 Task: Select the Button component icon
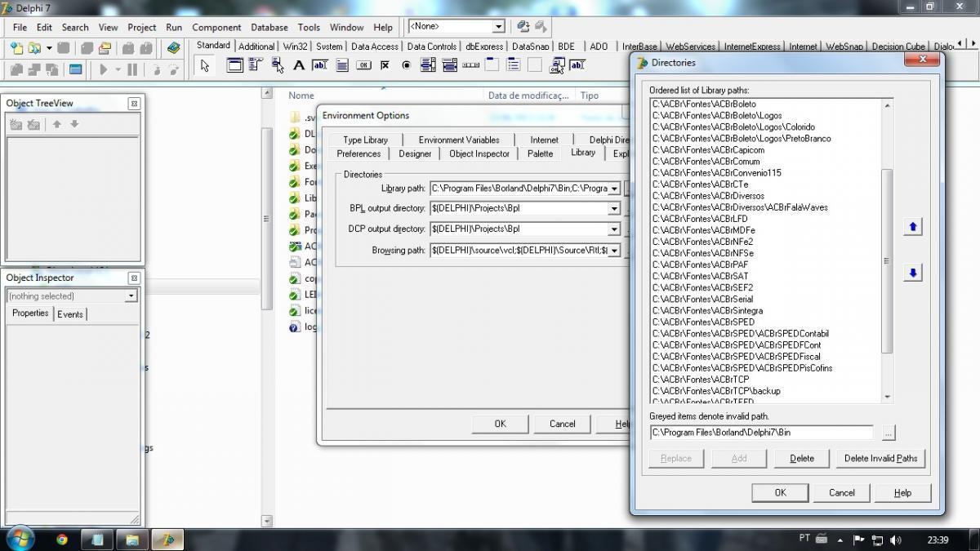(x=363, y=65)
